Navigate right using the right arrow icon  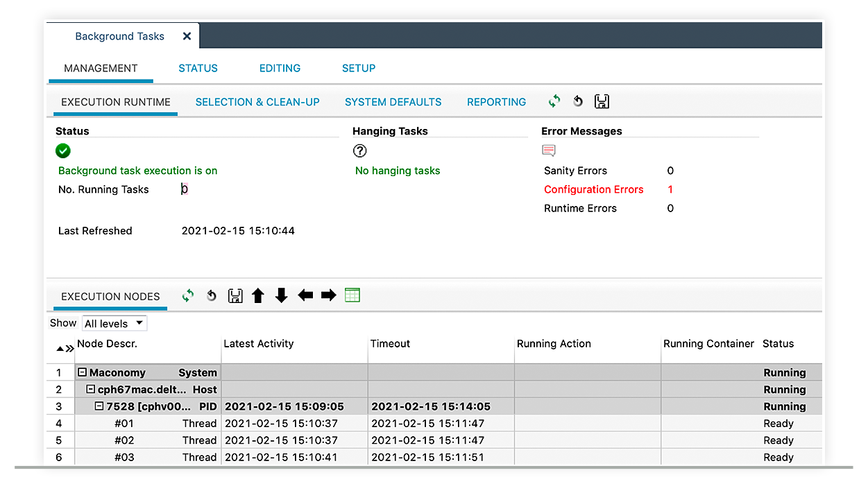pos(328,295)
